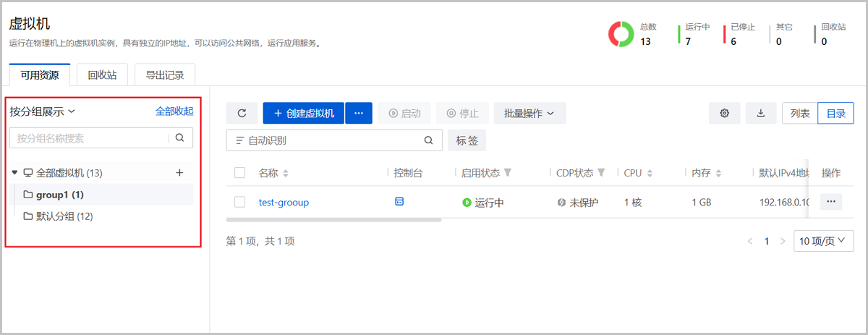Switch to 列表 view
This screenshot has height=335, width=868.
(x=799, y=114)
